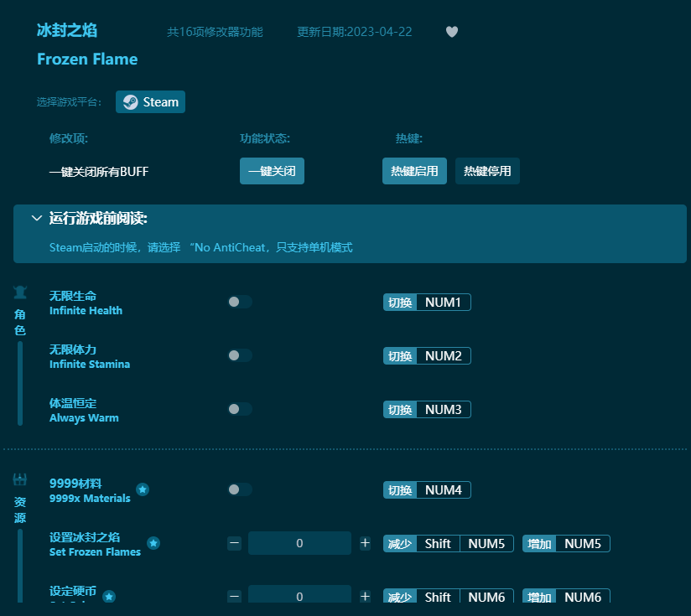Click the plus stepper for 设定硬币
The image size is (691, 616).
[x=365, y=596]
